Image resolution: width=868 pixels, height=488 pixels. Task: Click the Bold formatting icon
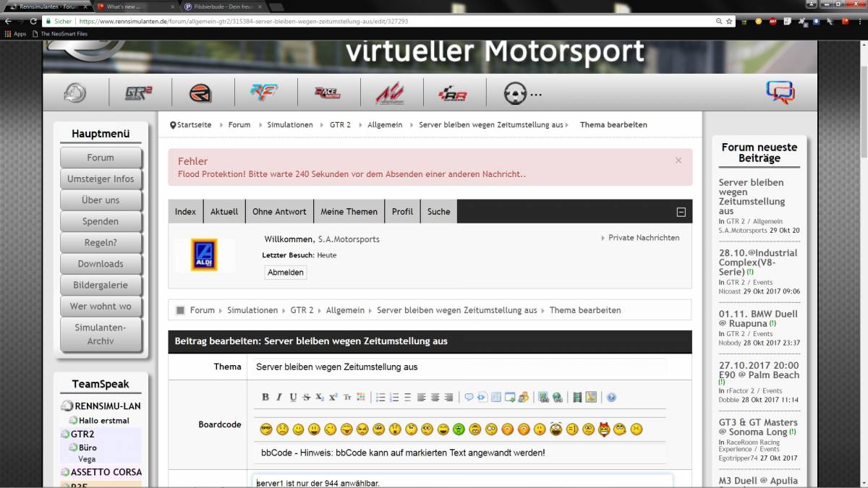coord(265,397)
